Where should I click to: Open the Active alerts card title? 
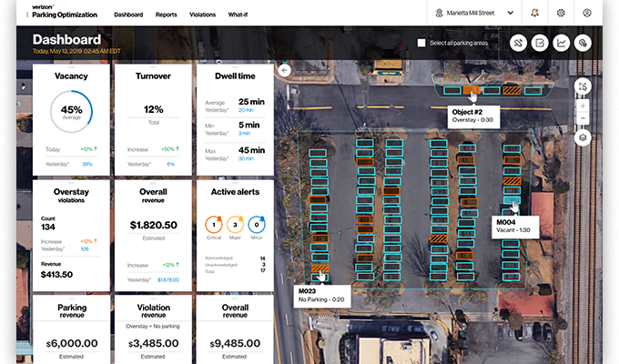point(235,192)
